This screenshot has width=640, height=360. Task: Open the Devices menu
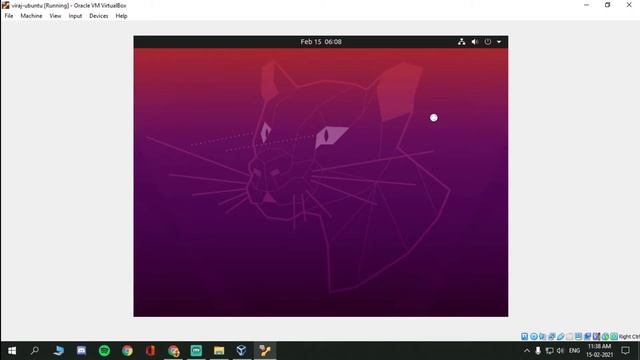[x=98, y=16]
